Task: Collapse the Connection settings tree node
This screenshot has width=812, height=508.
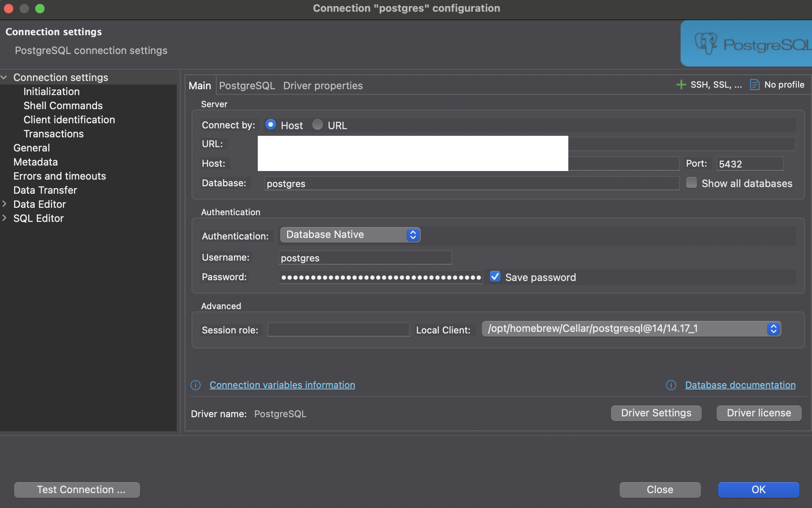Action: click(4, 77)
